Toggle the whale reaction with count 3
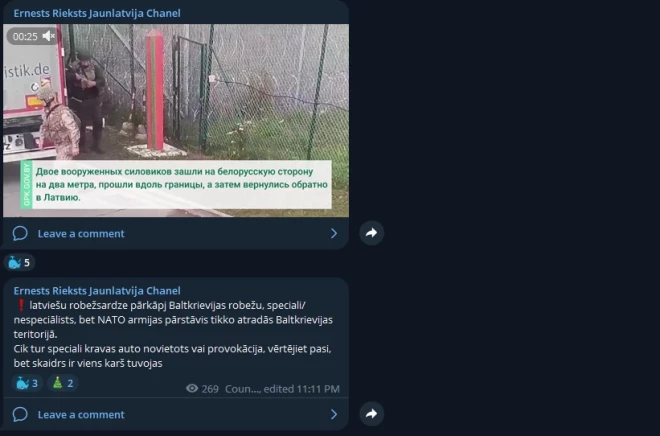This screenshot has height=436, width=660. (x=27, y=383)
